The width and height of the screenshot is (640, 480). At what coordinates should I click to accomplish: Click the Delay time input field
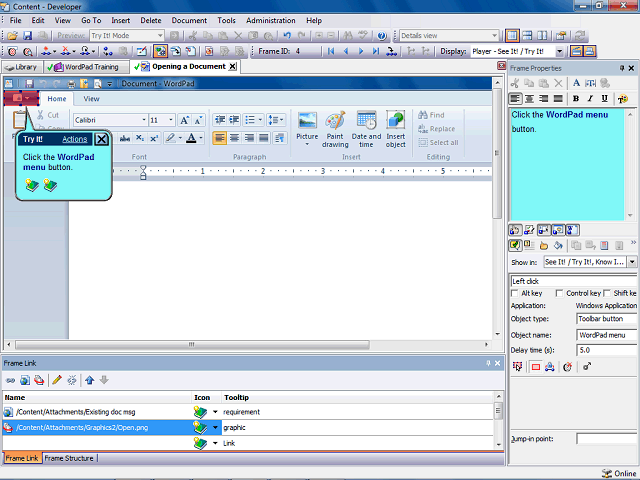(x=607, y=350)
